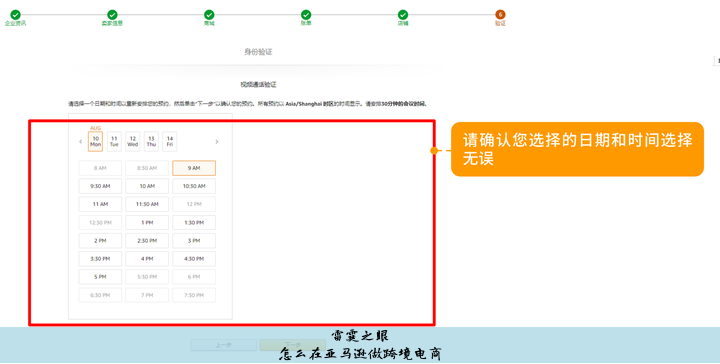This screenshot has height=364, width=720.
Task: Click the 账单 completed step checkmark
Action: pyautogui.click(x=306, y=15)
